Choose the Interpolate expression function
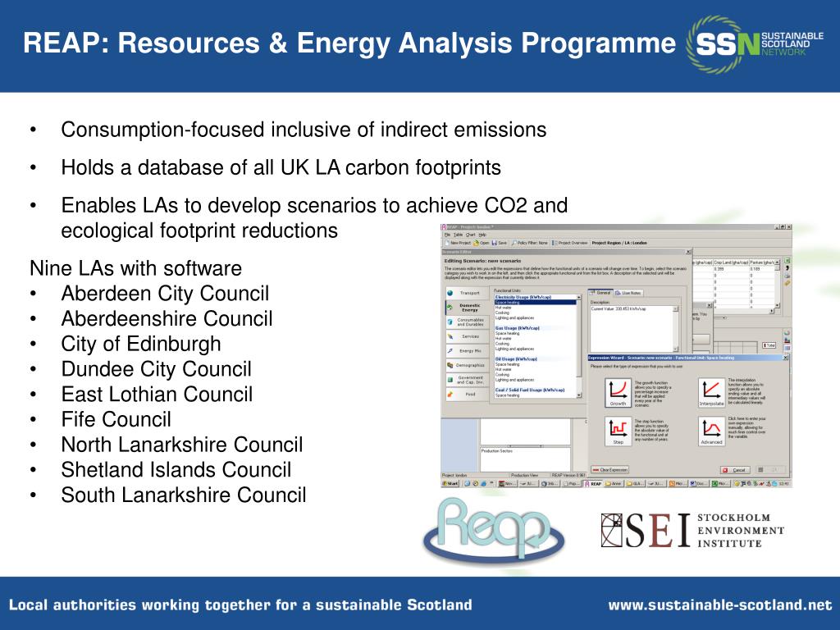The width and height of the screenshot is (840, 630). point(711,393)
